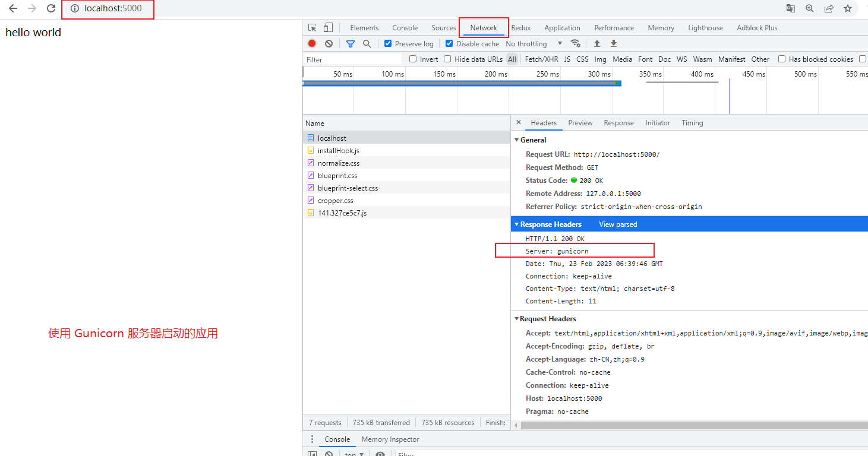Image resolution: width=868 pixels, height=456 pixels.
Task: Open the drawer three-dot menu
Action: coord(312,439)
